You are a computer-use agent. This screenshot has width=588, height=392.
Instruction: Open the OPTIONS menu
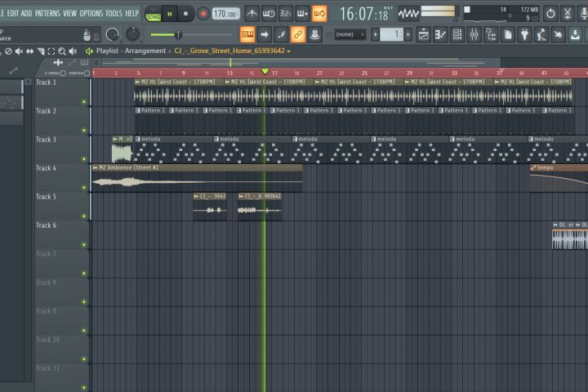(91, 14)
